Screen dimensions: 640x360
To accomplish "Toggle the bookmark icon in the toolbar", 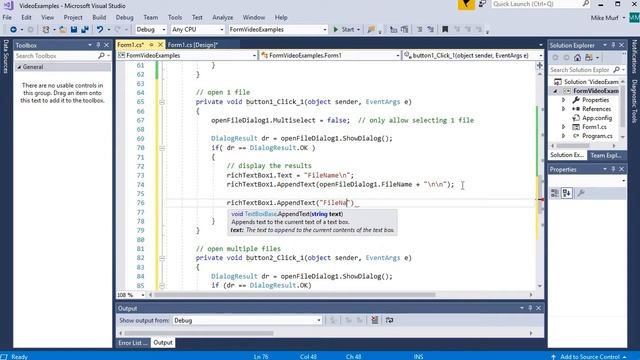I will [x=445, y=29].
